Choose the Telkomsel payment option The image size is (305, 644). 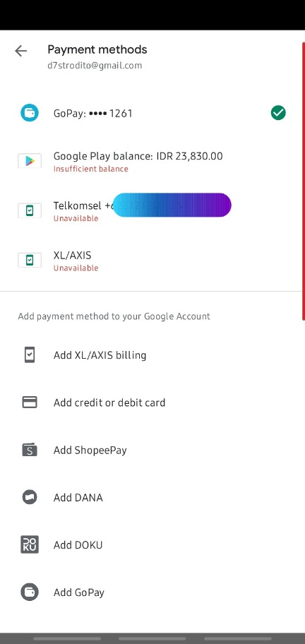pos(152,210)
